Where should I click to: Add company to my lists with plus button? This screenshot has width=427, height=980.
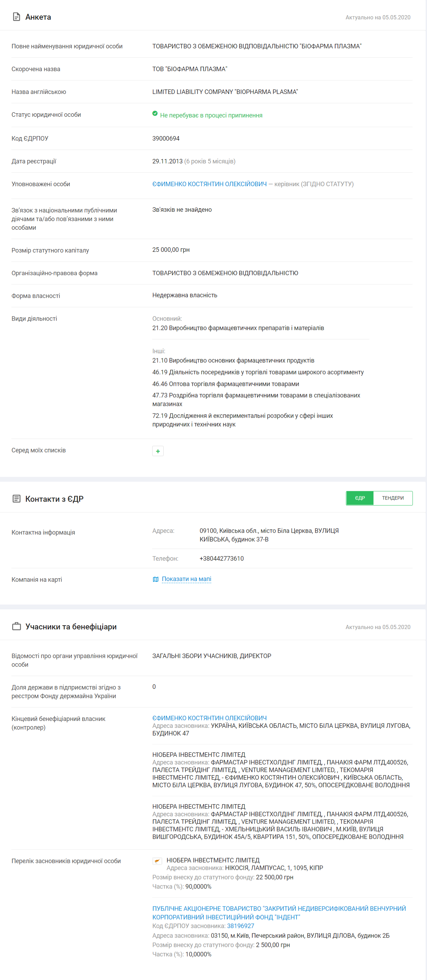point(158,451)
